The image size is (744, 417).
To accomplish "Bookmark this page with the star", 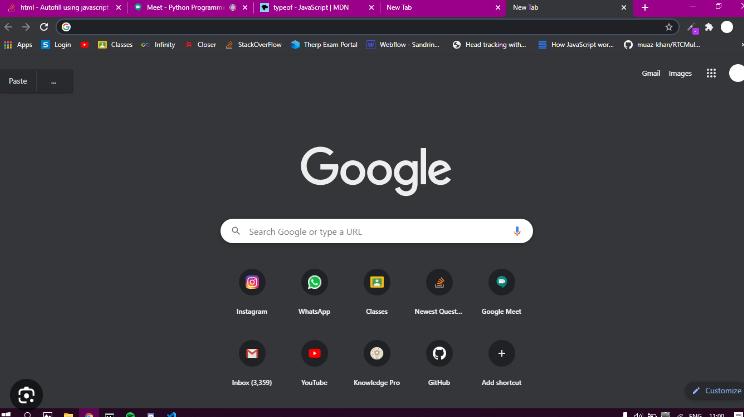I will click(x=669, y=27).
